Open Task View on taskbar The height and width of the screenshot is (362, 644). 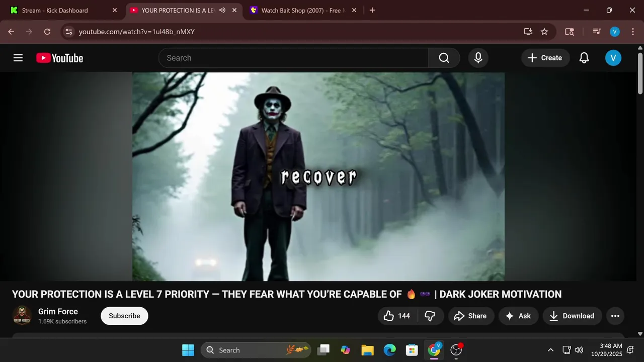click(x=324, y=350)
